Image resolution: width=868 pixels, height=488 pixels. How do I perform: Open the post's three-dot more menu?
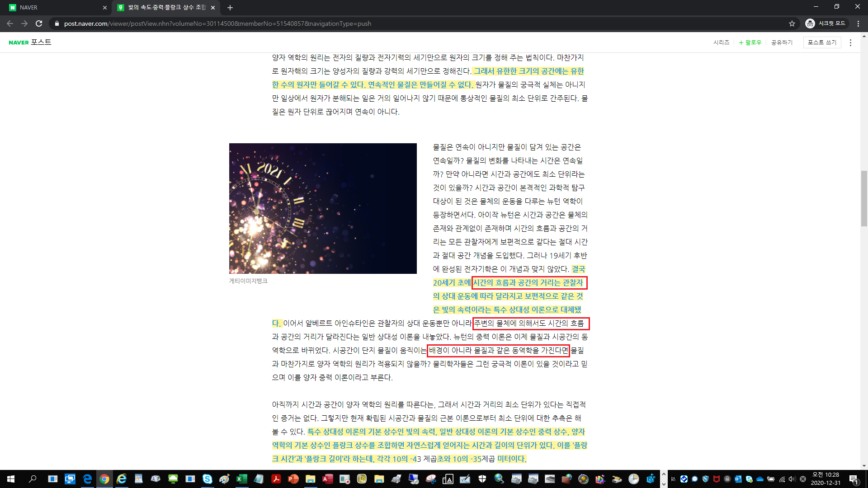(x=850, y=42)
